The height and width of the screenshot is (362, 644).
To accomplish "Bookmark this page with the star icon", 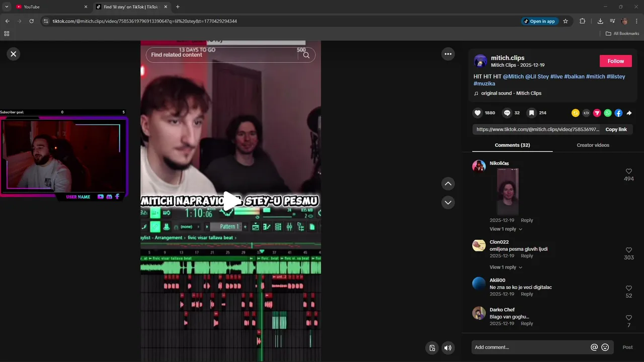I will click(566, 21).
